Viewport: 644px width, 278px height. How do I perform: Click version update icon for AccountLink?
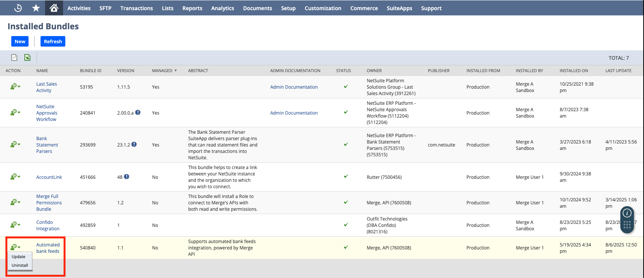click(126, 177)
